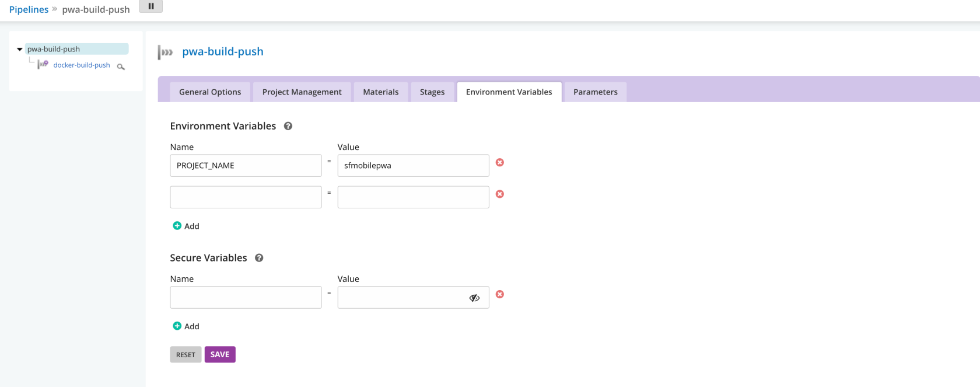Focus the empty environment variable name field

tap(246, 197)
